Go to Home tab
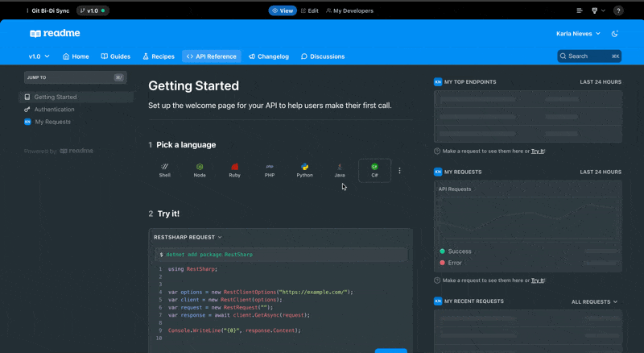The height and width of the screenshot is (353, 644). (x=76, y=56)
